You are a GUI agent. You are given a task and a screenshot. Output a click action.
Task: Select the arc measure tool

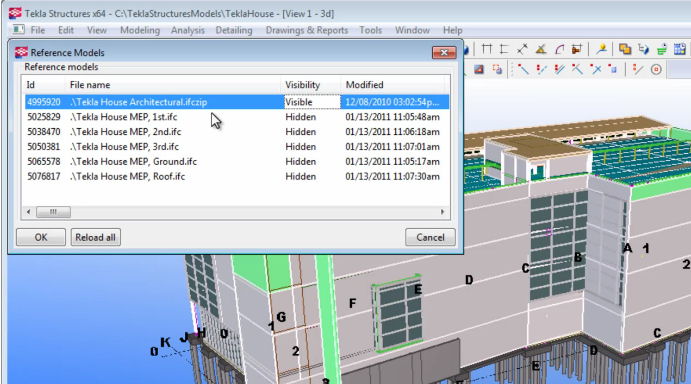[x=559, y=49]
